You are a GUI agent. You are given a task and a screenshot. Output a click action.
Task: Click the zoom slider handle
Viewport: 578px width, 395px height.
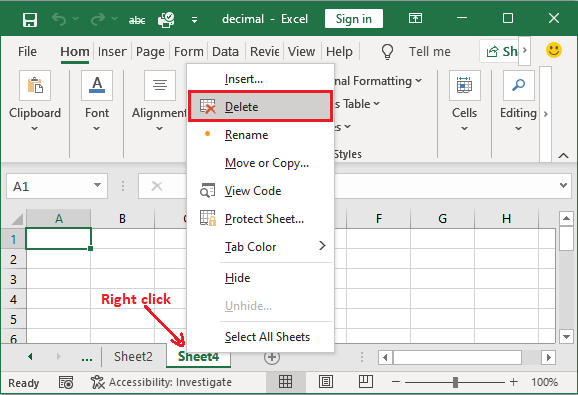[x=455, y=382]
